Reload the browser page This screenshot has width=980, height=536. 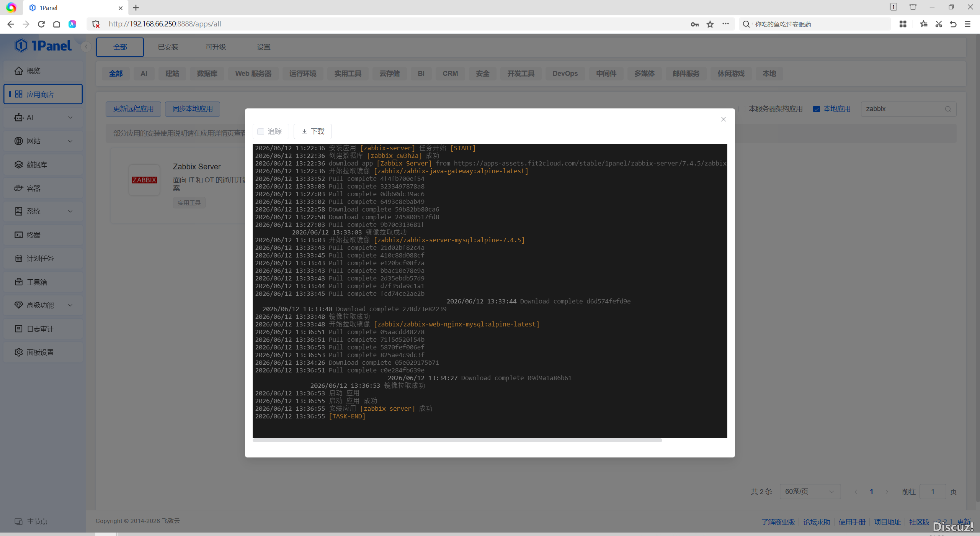point(41,24)
